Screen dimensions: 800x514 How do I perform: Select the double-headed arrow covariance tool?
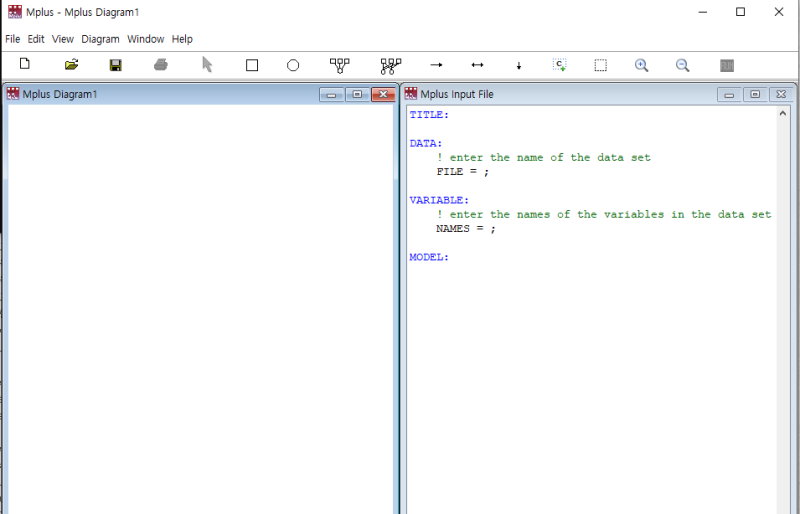tap(477, 65)
